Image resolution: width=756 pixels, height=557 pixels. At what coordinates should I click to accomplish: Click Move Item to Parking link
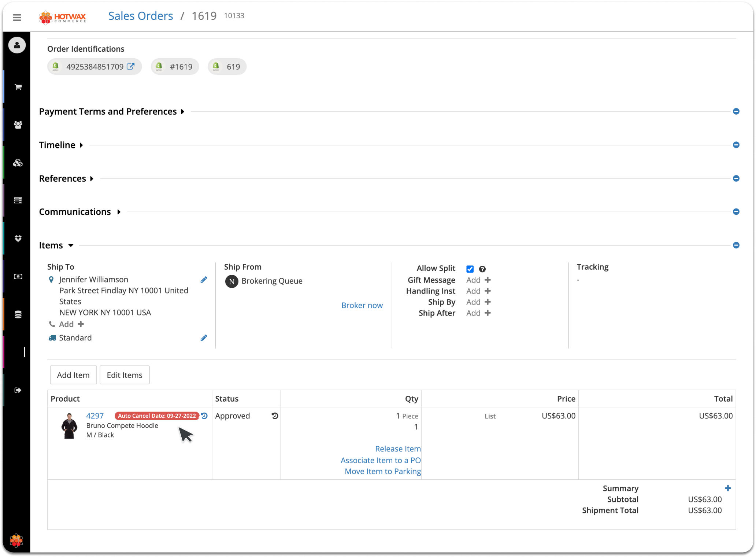point(383,471)
